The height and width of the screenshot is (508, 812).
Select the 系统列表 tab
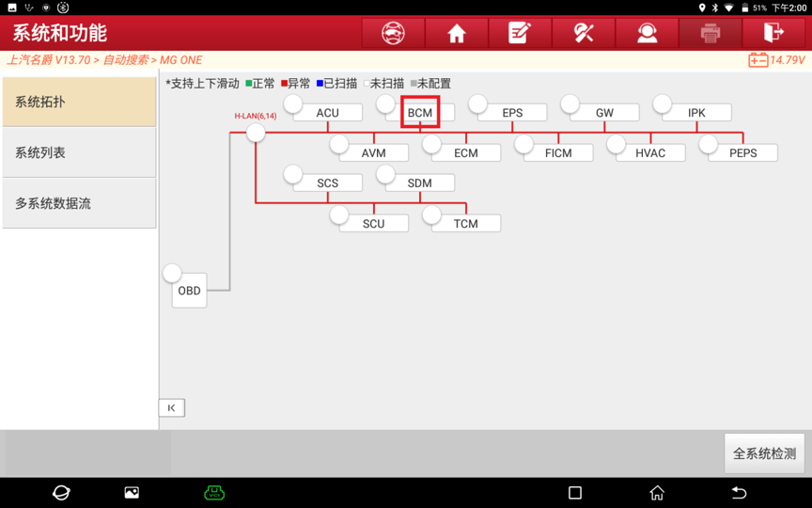[79, 152]
